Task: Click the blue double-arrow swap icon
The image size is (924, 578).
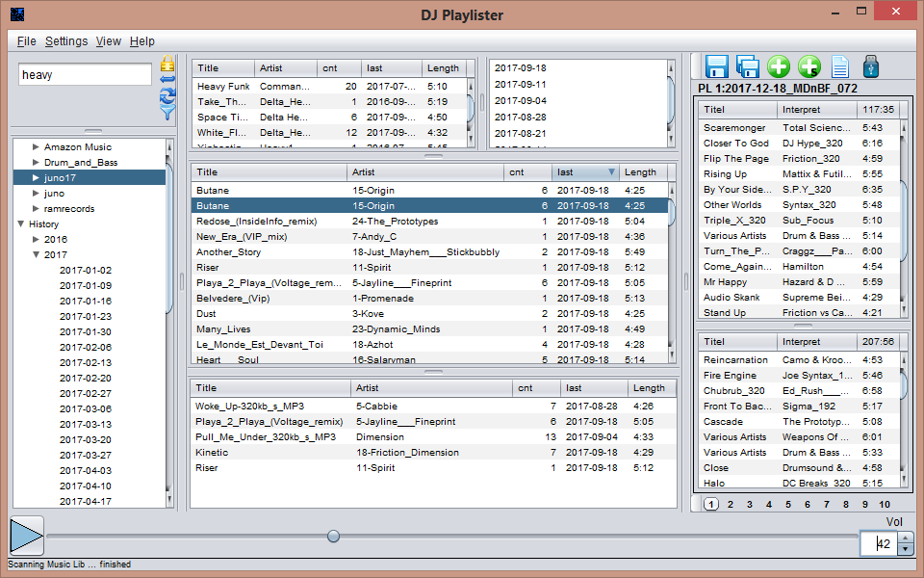Action: [167, 79]
